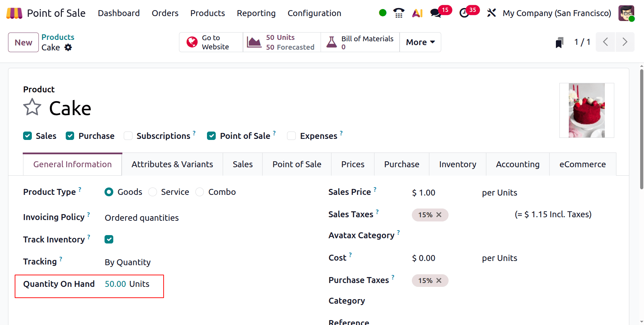Open the conversations icon with 15 badge
Image resolution: width=644 pixels, height=325 pixels.
(436, 13)
